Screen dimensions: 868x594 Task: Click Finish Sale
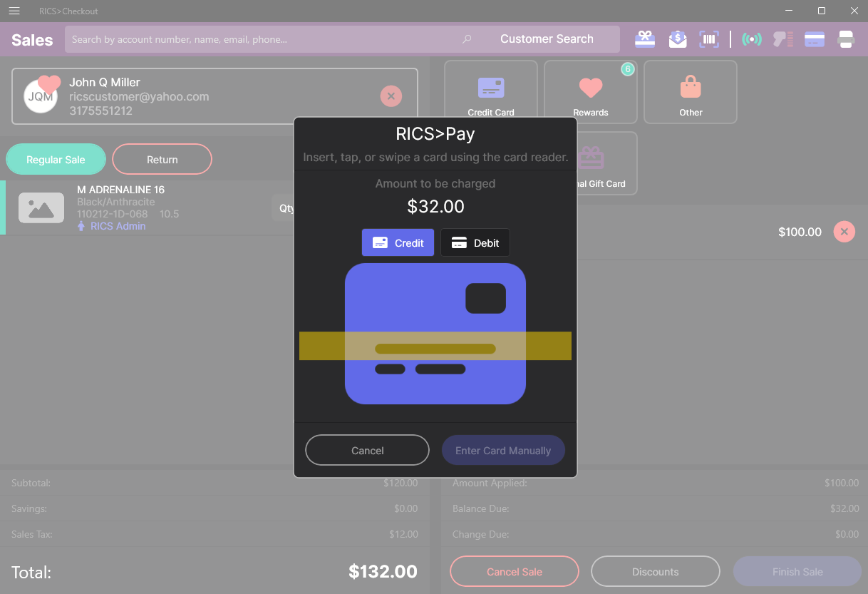(x=797, y=571)
